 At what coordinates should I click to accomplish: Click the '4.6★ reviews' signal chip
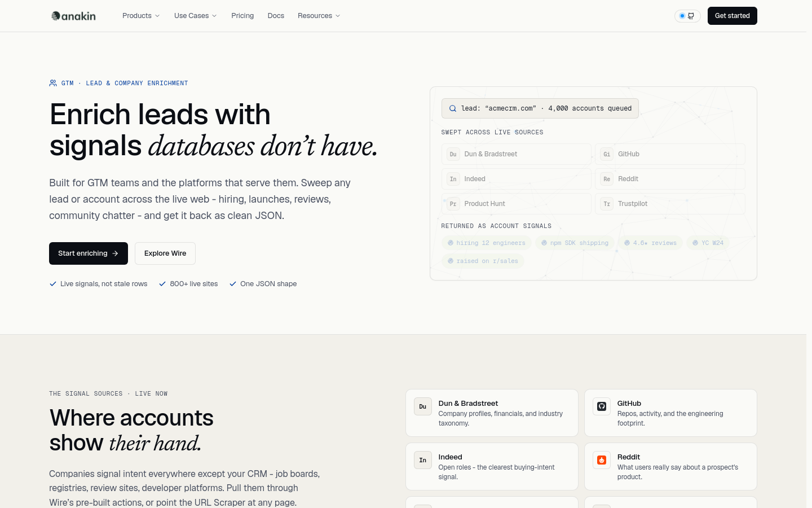click(x=650, y=243)
